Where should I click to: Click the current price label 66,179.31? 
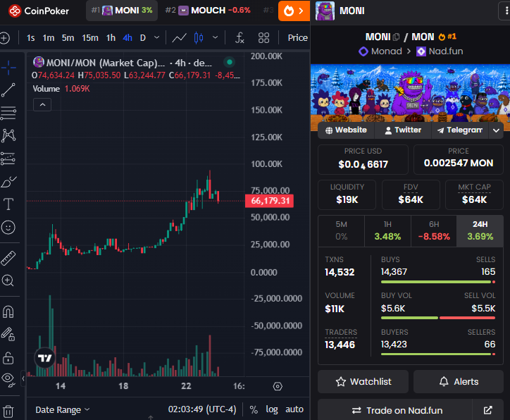tap(270, 201)
